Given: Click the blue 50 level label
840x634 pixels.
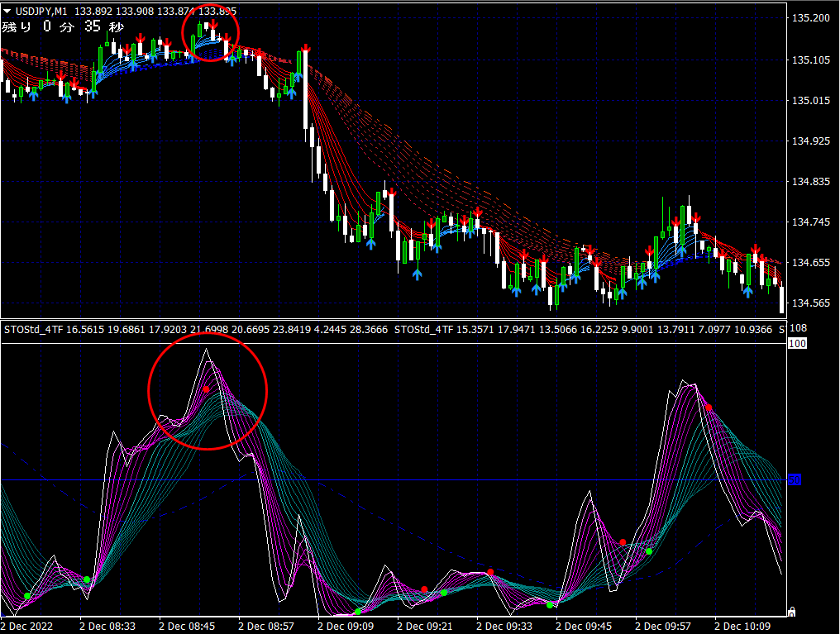Looking at the screenshot, I should click(x=795, y=479).
